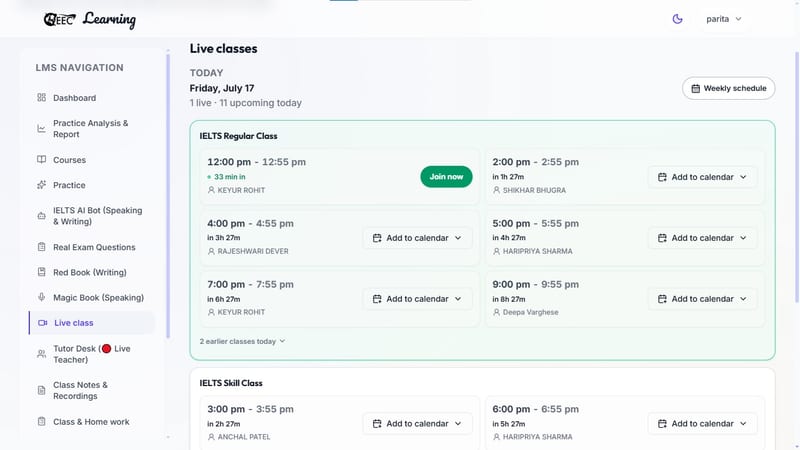Click the Red Book icon
Screen dimensions: 800x450
[41, 272]
